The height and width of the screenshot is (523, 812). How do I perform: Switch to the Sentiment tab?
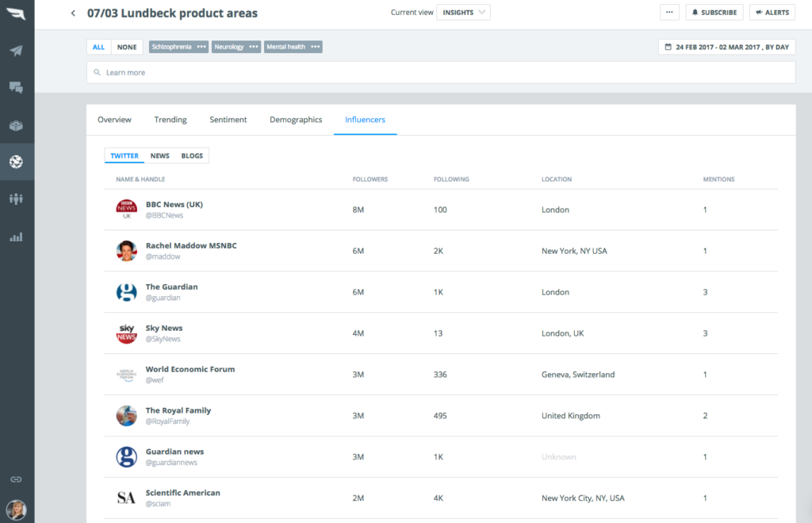coord(228,120)
